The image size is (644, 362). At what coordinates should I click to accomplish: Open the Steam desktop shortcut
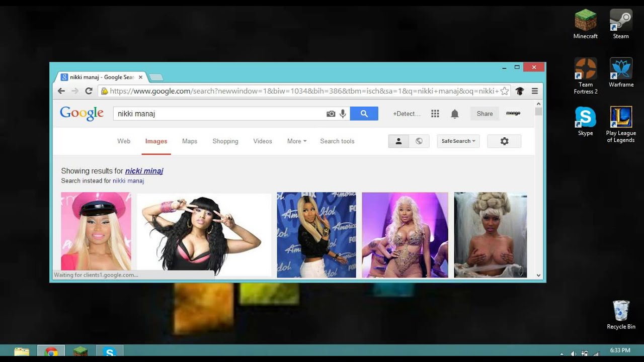click(621, 24)
